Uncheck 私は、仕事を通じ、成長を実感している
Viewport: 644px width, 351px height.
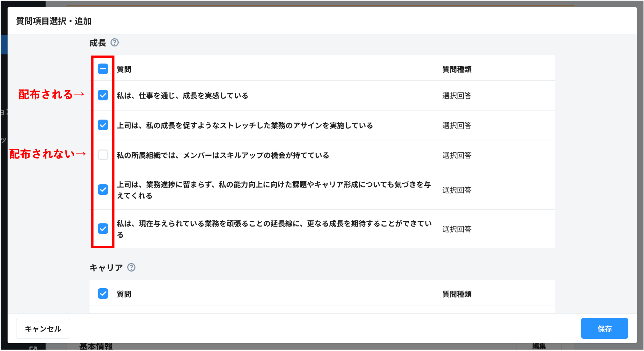(103, 95)
